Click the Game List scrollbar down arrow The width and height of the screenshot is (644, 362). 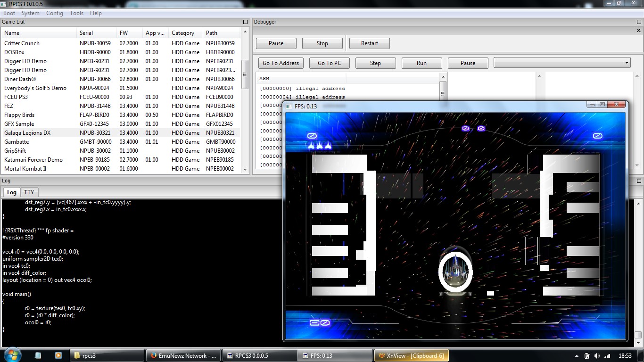pos(245,169)
